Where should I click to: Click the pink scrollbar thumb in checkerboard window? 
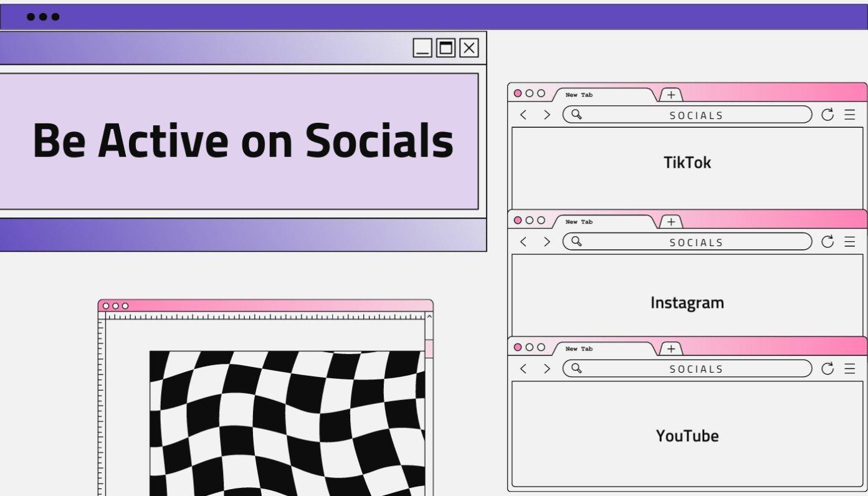coord(429,348)
